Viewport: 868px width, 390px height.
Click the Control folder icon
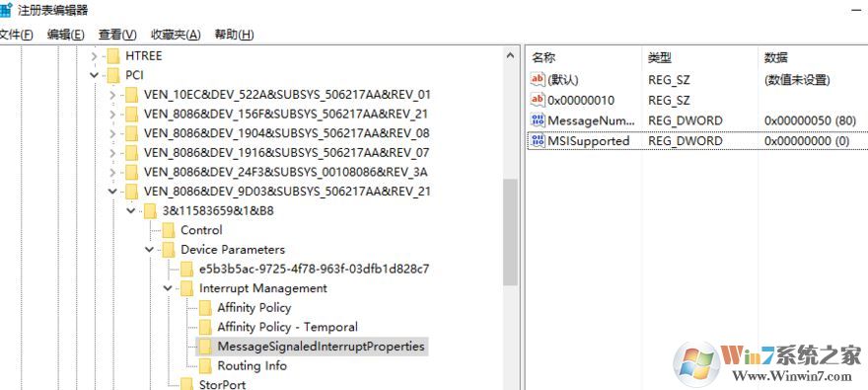pyautogui.click(x=169, y=230)
